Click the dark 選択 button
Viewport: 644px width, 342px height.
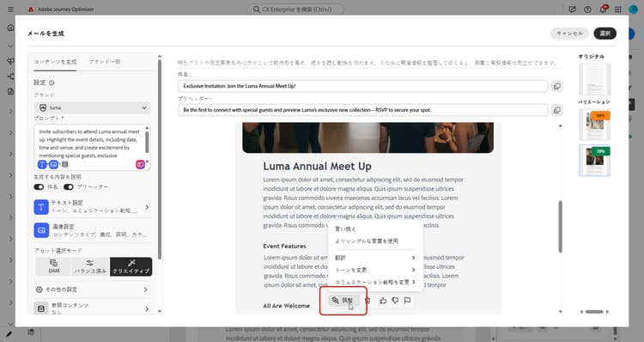tap(605, 34)
